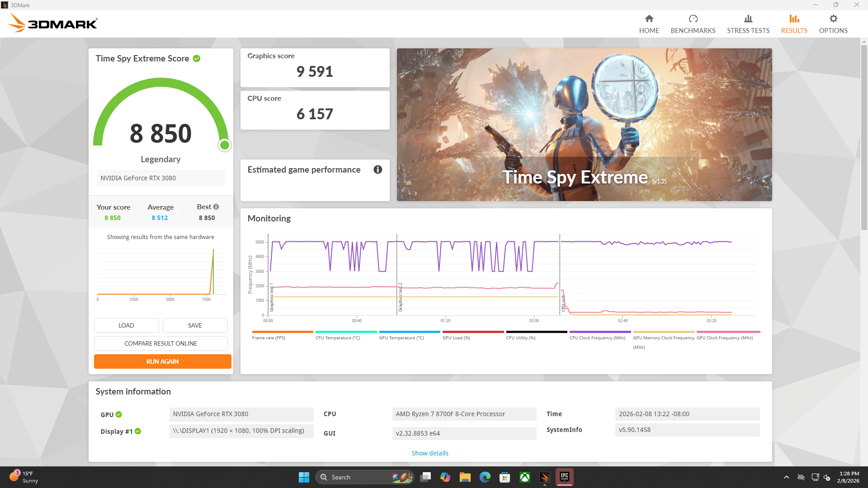The height and width of the screenshot is (488, 868).
Task: Click the Graphics score value 9 591
Action: tap(315, 71)
